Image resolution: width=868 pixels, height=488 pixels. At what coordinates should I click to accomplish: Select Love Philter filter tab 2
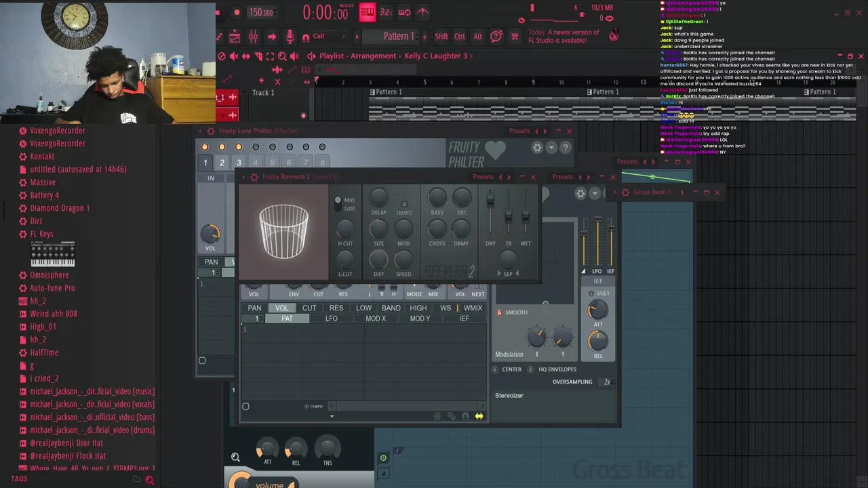click(x=222, y=163)
